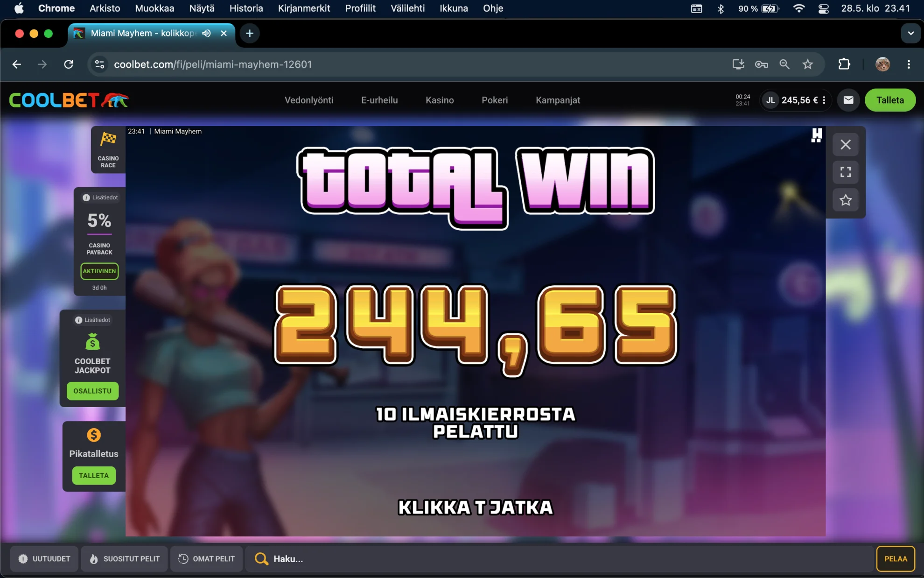Open macOS Control Center icon
The height and width of the screenshot is (578, 924).
[x=823, y=8]
